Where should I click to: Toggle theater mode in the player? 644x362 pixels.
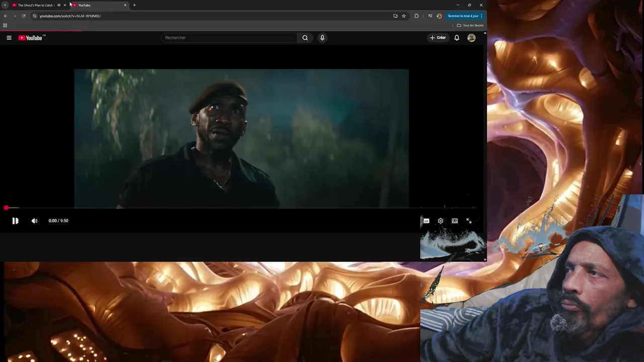454,221
